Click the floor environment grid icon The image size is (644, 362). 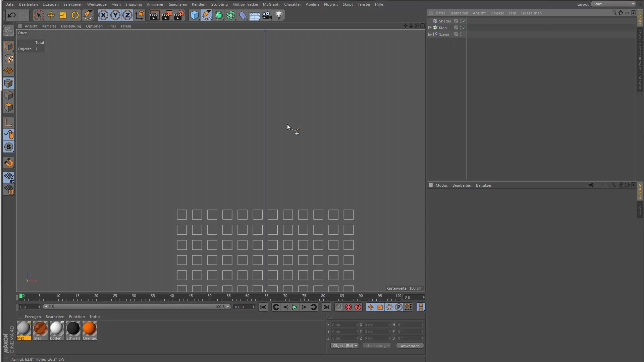point(255,15)
